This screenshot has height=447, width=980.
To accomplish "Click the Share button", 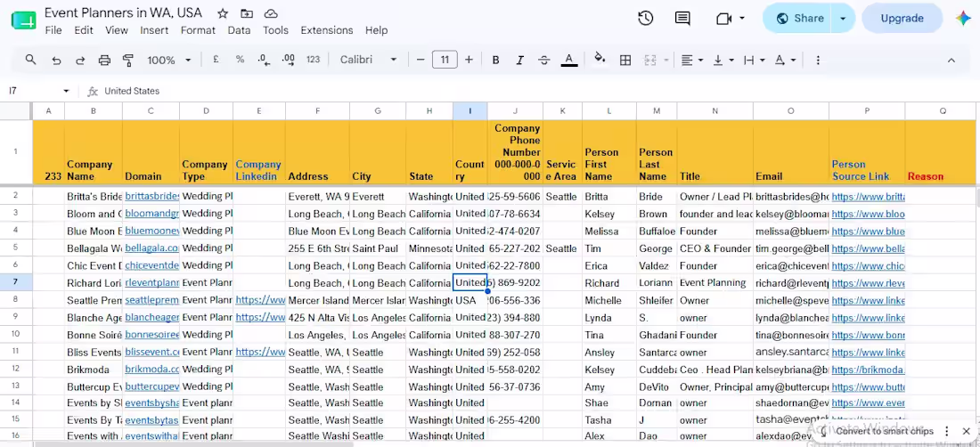I will [799, 18].
